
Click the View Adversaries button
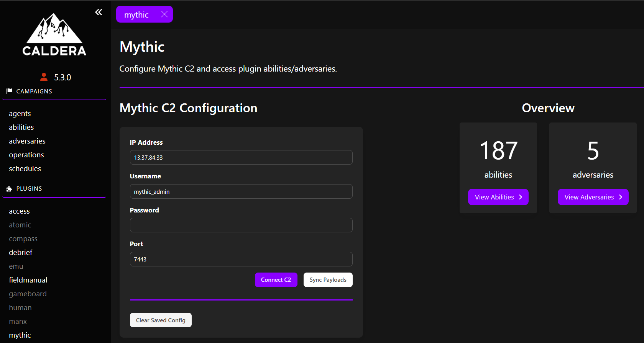(x=593, y=197)
